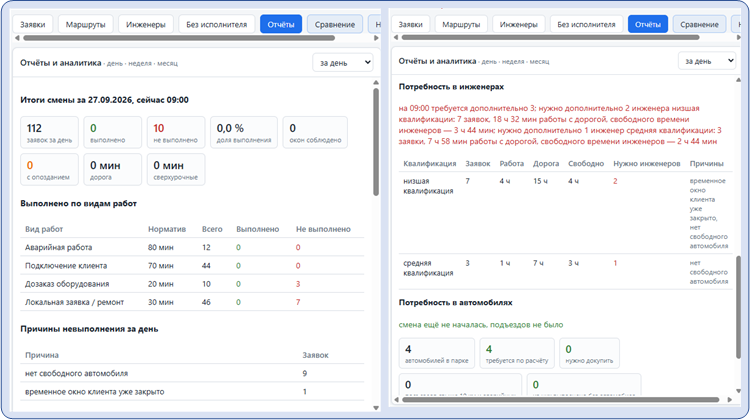Viewport: 751px width, 420px height.
Task: Click the 'низшая квалификация' table row
Action: pyautogui.click(x=566, y=213)
